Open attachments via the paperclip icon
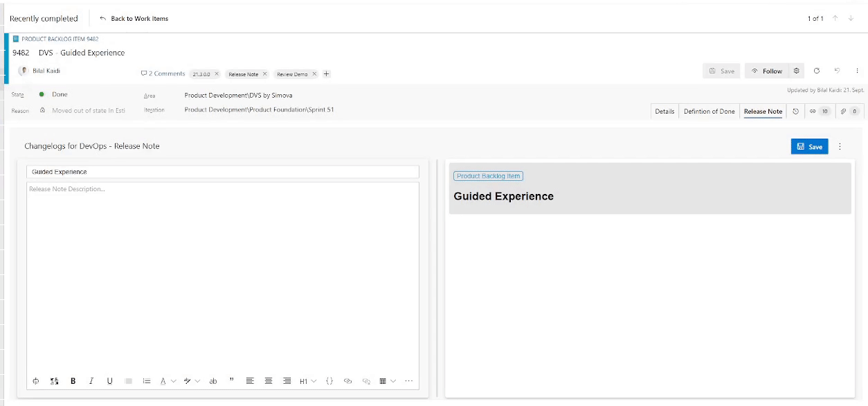This screenshot has height=406, width=868. (x=842, y=111)
